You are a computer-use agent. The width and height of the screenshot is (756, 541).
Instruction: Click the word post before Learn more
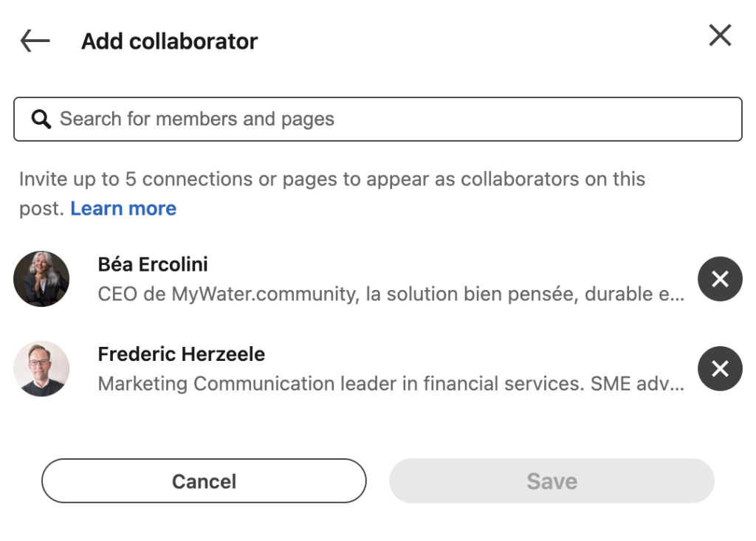pos(40,209)
